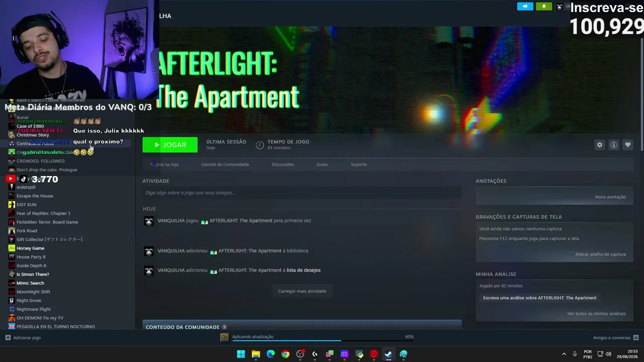644x362 pixels.
Task: Select OH DEMON! Fix my TV
Action: (40, 318)
